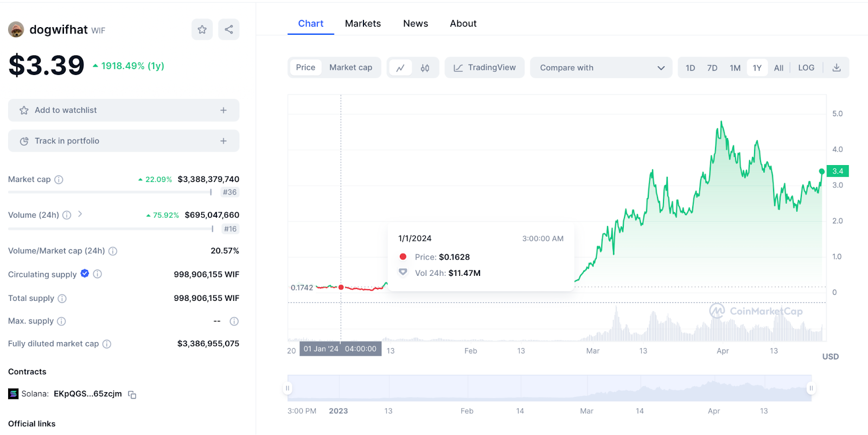The image size is (868, 435).
Task: Click the verified badge on Circulating supply
Action: click(85, 274)
